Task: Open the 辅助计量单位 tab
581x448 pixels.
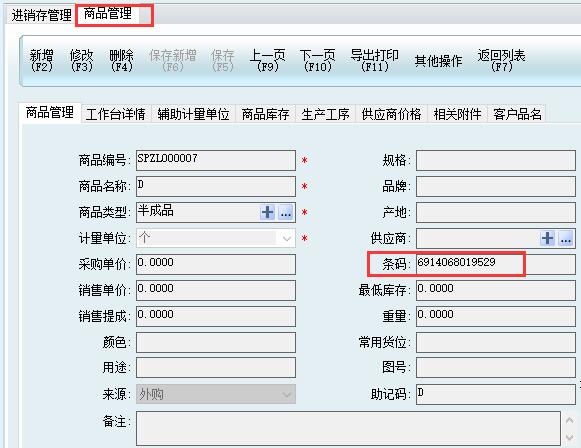Action: tap(193, 114)
